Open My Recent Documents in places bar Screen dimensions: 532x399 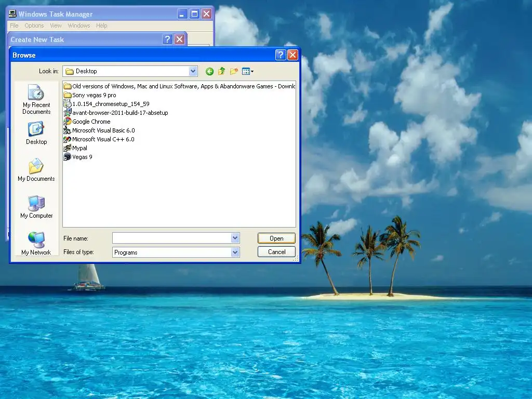36,99
